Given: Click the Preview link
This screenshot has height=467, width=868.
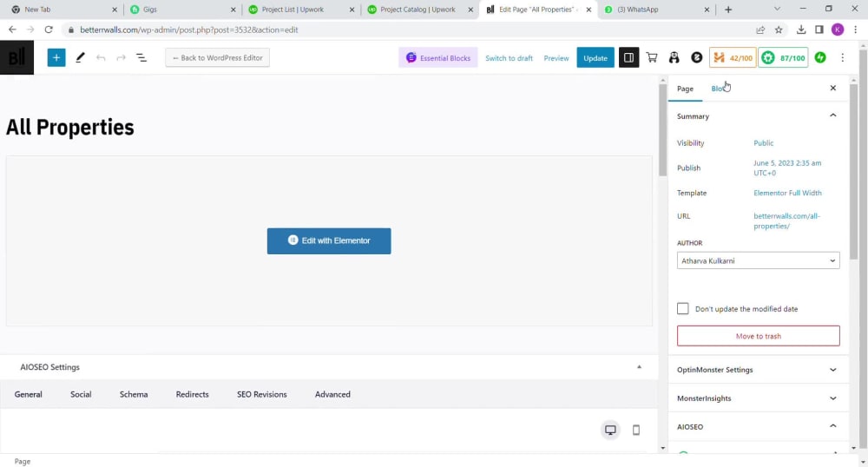Looking at the screenshot, I should point(556,58).
